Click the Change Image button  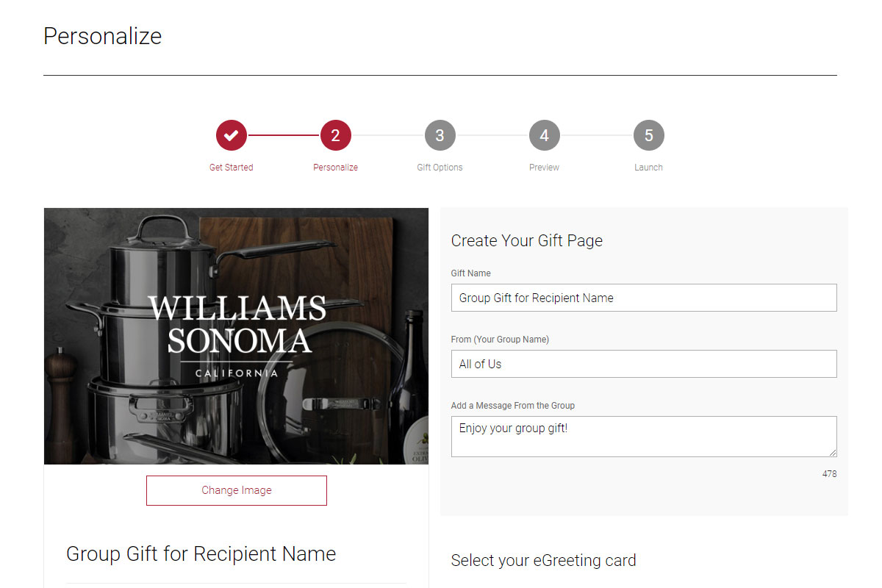coord(237,490)
